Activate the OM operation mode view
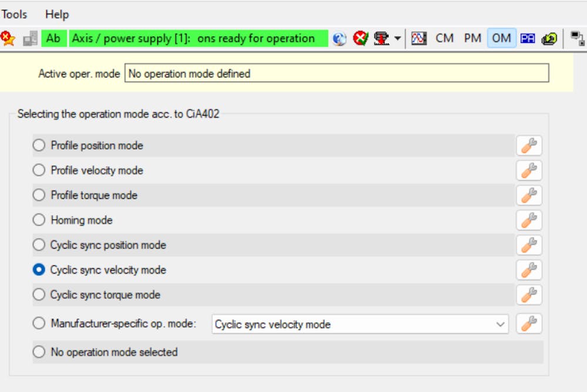The height and width of the screenshot is (392, 587). click(x=501, y=38)
